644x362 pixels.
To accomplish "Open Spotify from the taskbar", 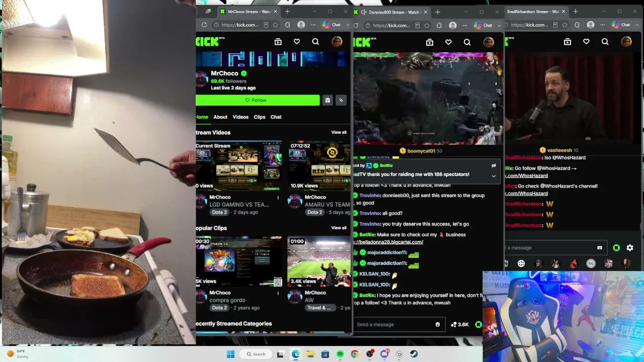I will [x=340, y=354].
